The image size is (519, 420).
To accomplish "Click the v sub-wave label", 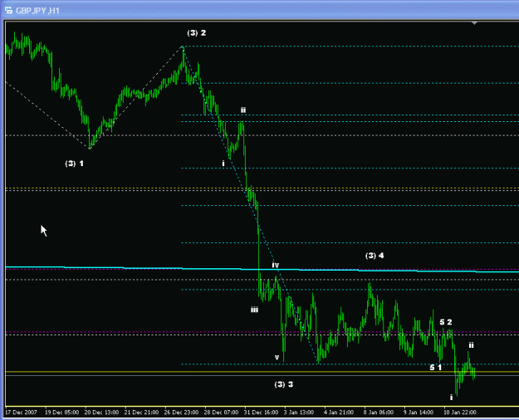I will pyautogui.click(x=277, y=357).
